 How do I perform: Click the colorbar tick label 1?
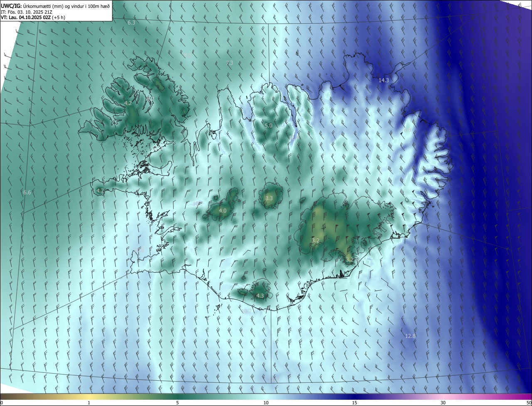tap(89, 403)
